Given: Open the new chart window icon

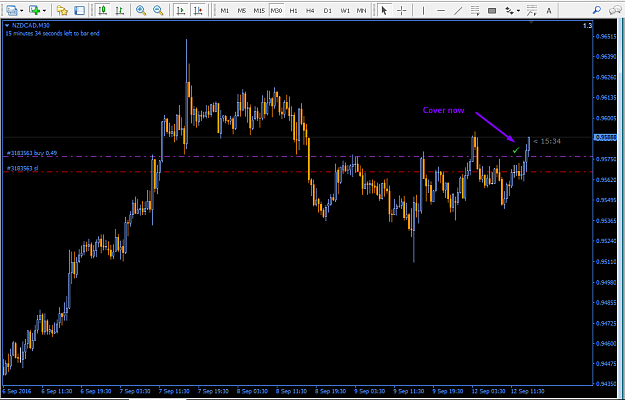Looking at the screenshot, I should coord(12,10).
